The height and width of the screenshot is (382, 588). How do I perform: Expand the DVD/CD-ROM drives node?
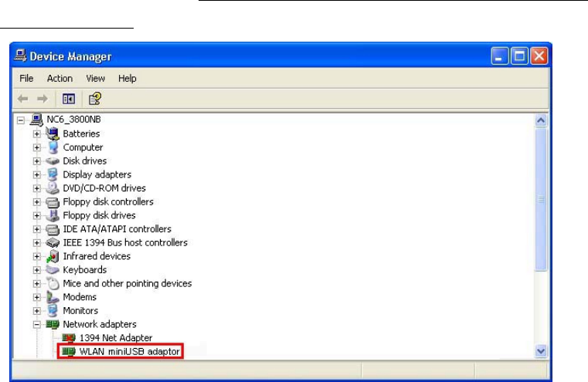pyautogui.click(x=37, y=188)
